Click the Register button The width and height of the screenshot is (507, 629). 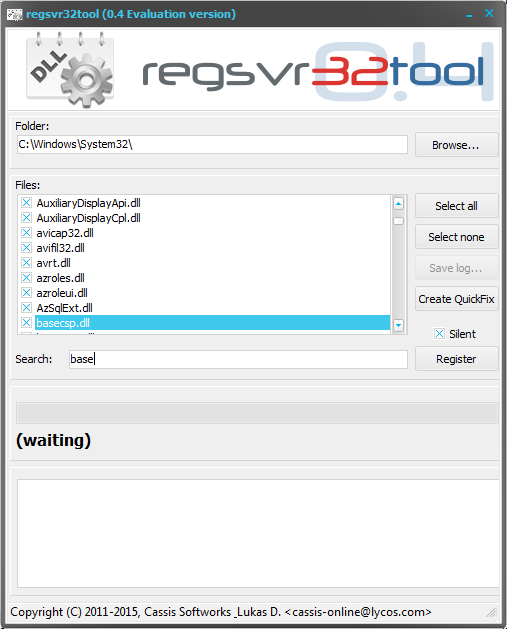(456, 359)
